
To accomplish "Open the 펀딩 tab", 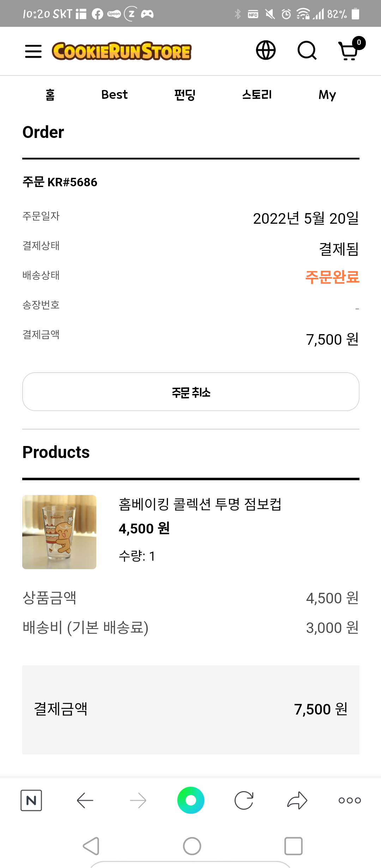I will pyautogui.click(x=185, y=95).
